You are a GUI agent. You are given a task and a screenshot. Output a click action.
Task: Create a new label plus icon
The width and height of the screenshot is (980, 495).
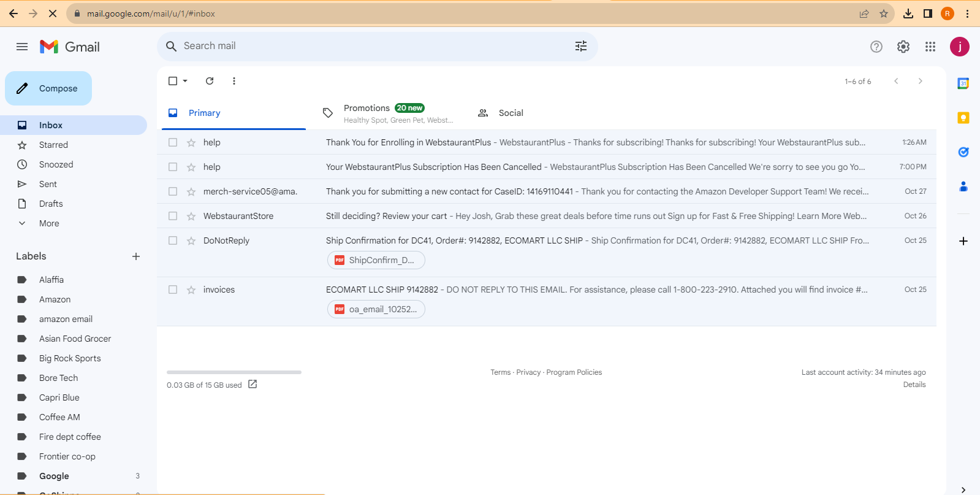pyautogui.click(x=136, y=256)
